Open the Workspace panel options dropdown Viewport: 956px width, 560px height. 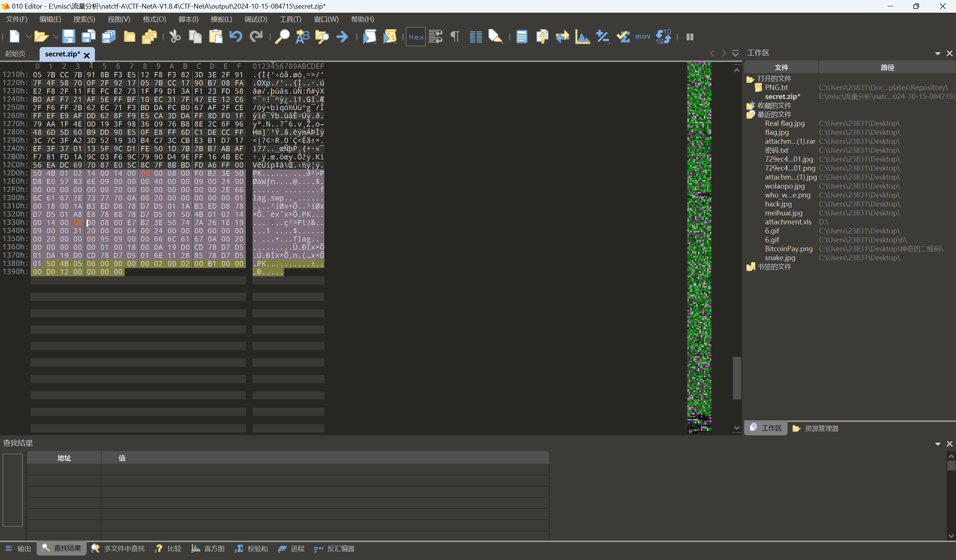pos(937,53)
